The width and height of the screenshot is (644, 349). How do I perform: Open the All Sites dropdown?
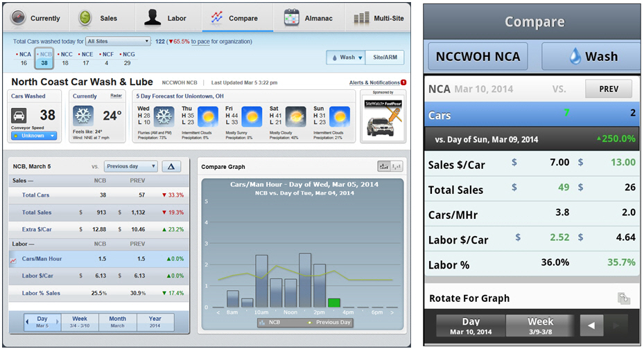point(119,42)
